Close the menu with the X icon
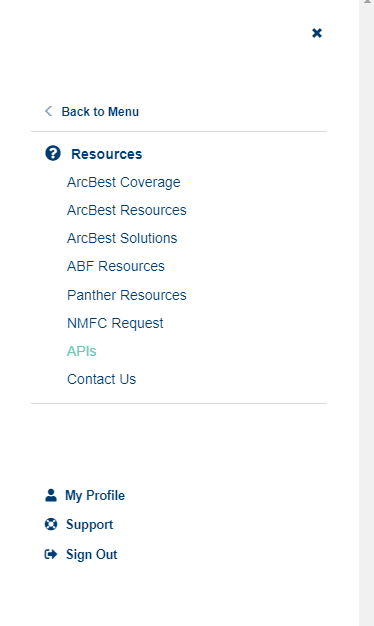The image size is (374, 626). click(317, 33)
